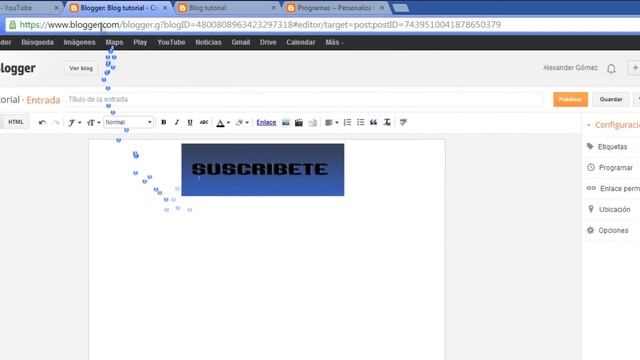The width and height of the screenshot is (640, 360).
Task: Switch to HTML editing mode
Action: click(16, 122)
